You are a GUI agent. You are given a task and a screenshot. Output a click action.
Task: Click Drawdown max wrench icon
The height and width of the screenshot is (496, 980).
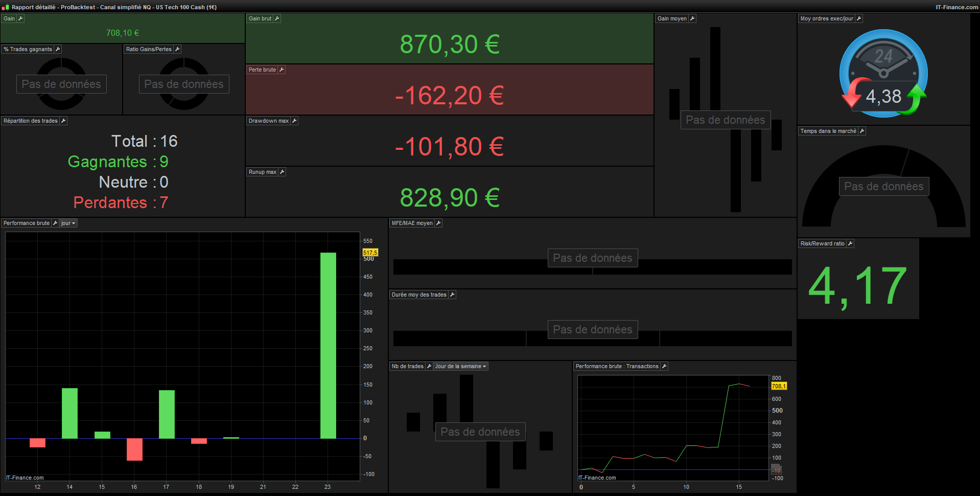[x=294, y=121]
